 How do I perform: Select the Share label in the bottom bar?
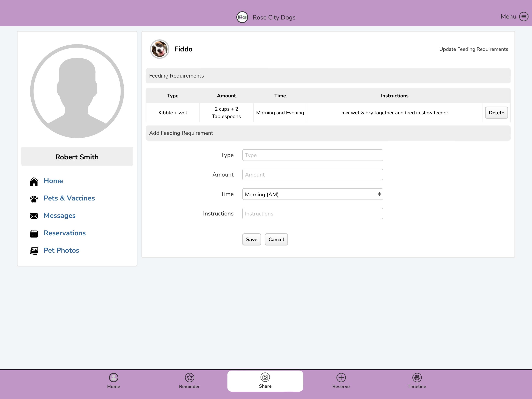265,386
